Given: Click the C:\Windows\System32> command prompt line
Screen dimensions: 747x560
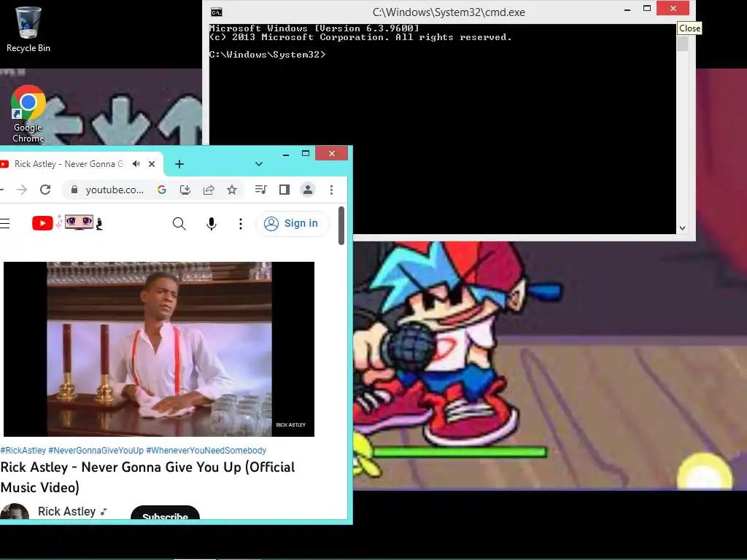Looking at the screenshot, I should tap(267, 55).
